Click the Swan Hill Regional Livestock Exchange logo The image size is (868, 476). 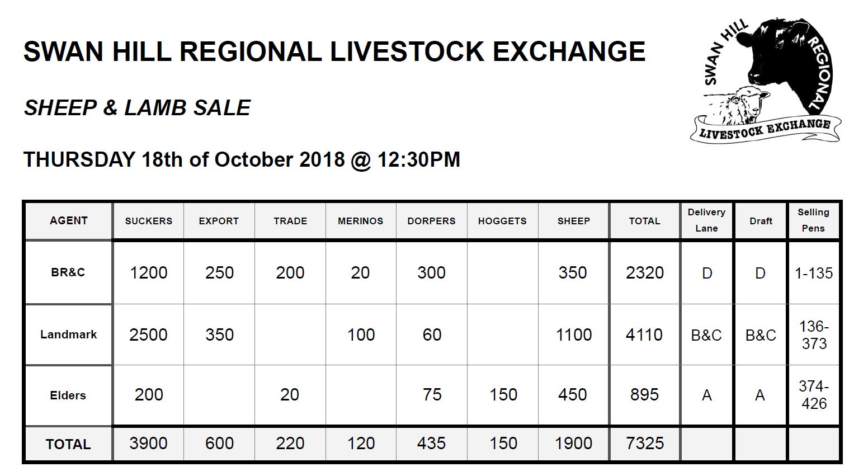(765, 80)
